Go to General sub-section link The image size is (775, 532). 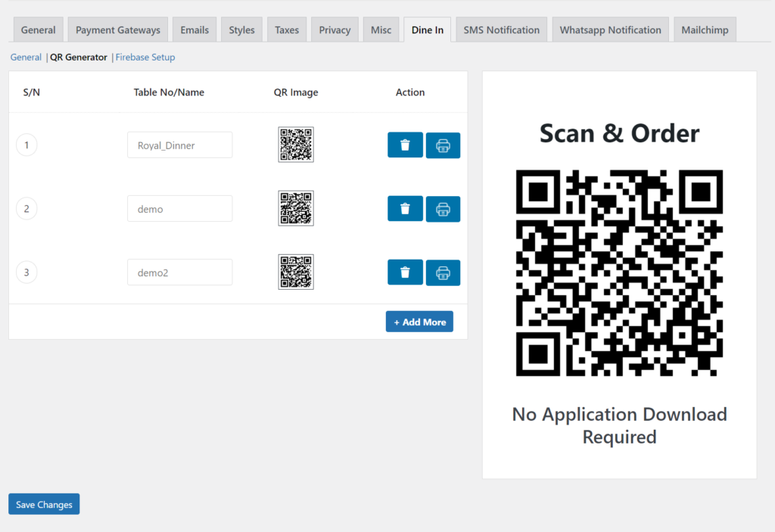tap(26, 57)
